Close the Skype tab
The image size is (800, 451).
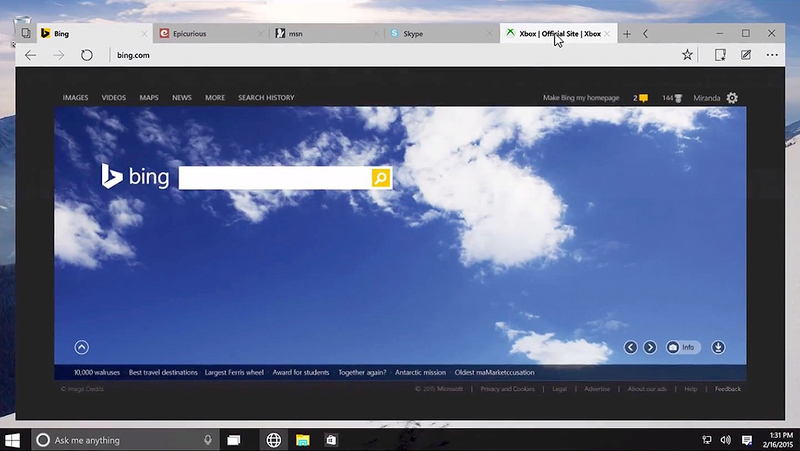point(490,34)
